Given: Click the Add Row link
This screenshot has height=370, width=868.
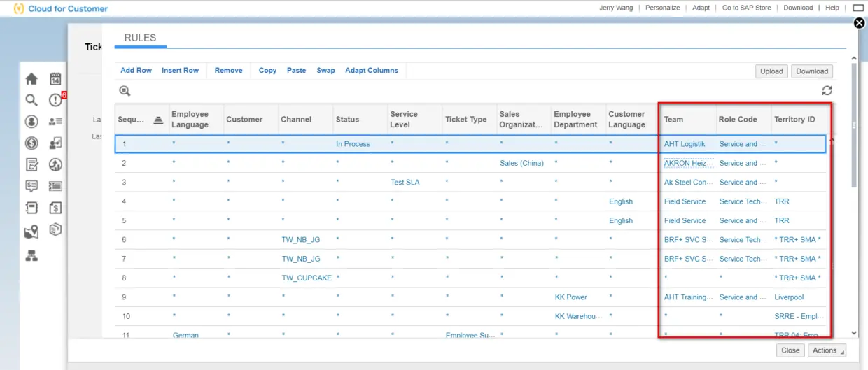Looking at the screenshot, I should click(x=136, y=70).
